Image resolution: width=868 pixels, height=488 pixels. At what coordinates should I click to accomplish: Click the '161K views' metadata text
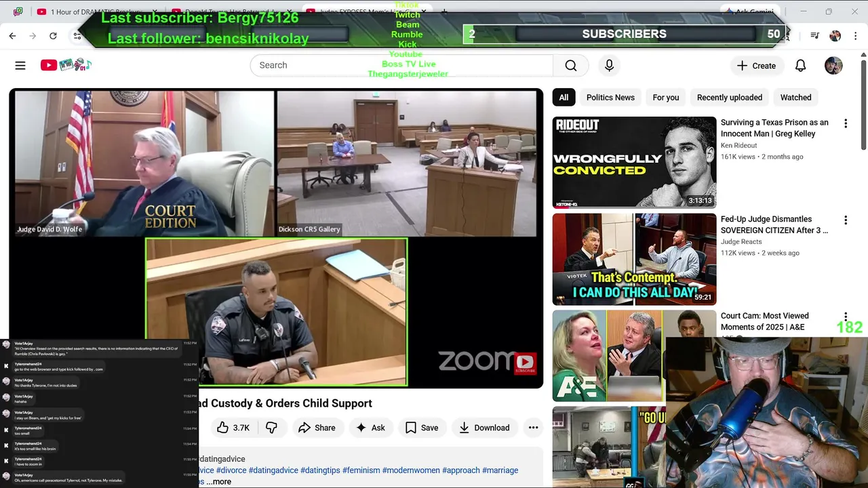pos(738,157)
